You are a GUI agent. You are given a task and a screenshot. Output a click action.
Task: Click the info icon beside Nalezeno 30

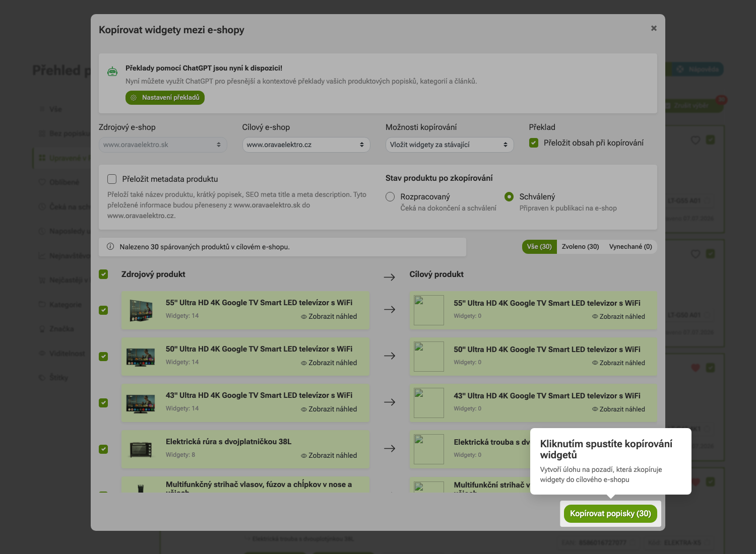pos(110,247)
